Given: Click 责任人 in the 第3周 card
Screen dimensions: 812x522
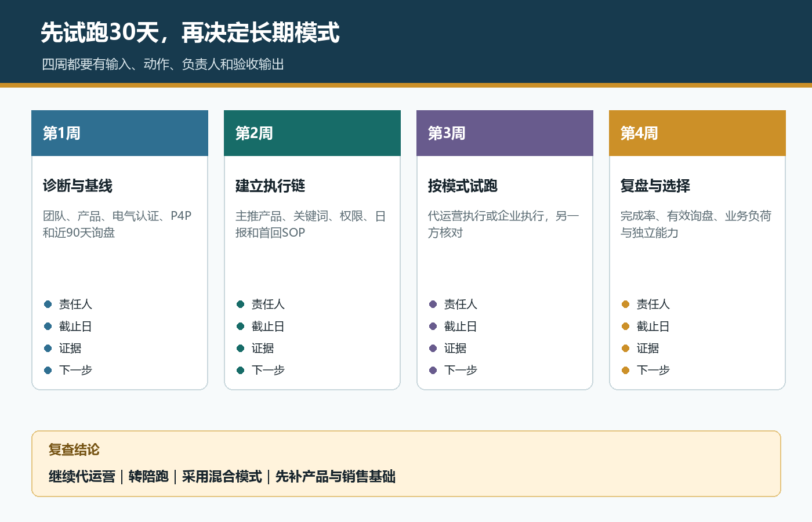Looking at the screenshot, I should coord(461,304).
